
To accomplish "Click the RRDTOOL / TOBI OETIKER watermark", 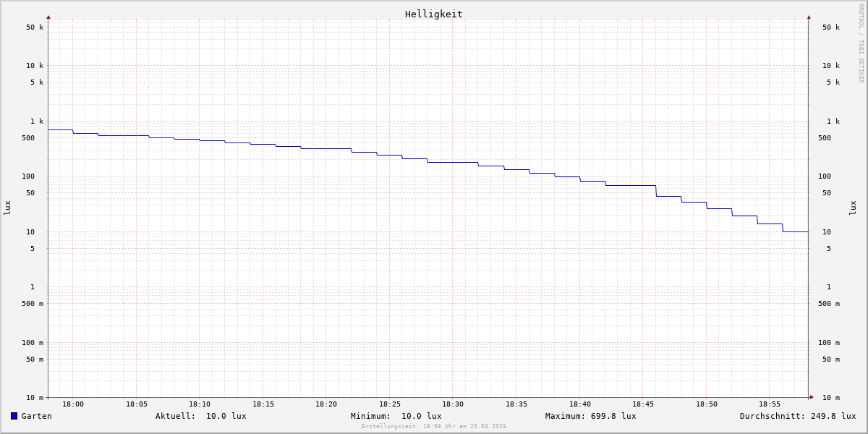I will click(x=861, y=43).
